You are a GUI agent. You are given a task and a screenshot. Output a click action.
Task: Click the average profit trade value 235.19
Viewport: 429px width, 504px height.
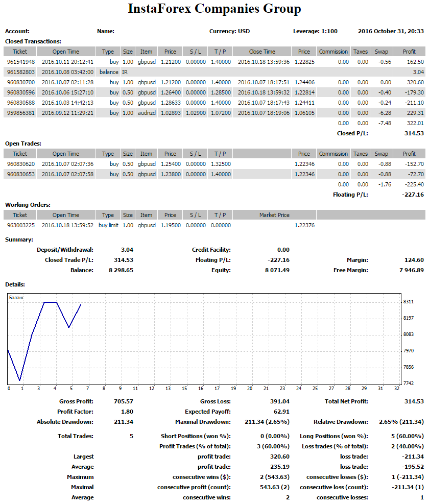pyautogui.click(x=280, y=467)
